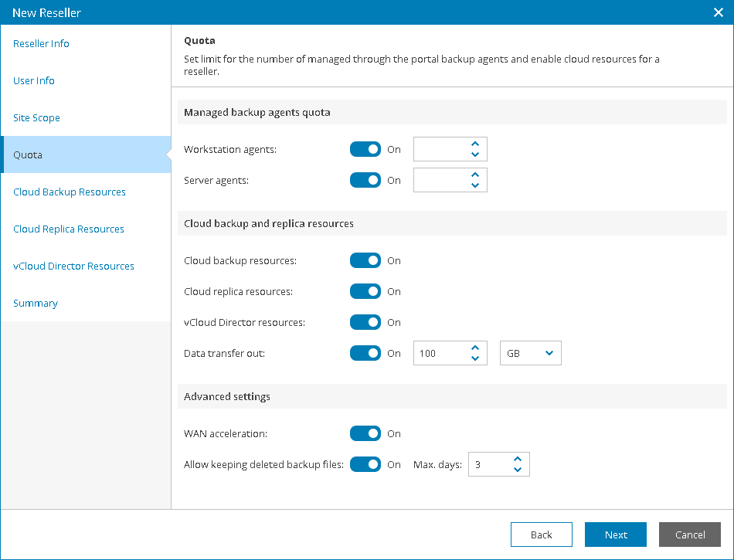Viewport: 734px width, 560px height.
Task: Open the GB unit dropdown
Action: 530,353
